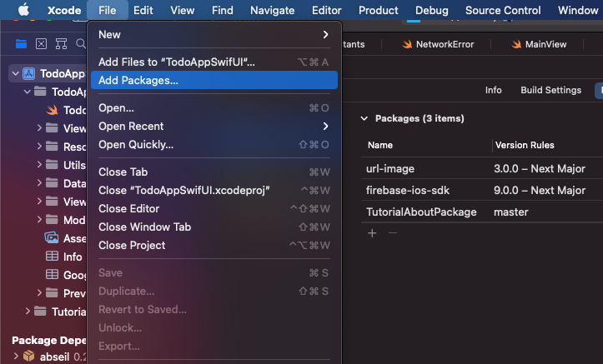The width and height of the screenshot is (603, 364).
Task: Switch to the MainView tab
Action: point(539,44)
